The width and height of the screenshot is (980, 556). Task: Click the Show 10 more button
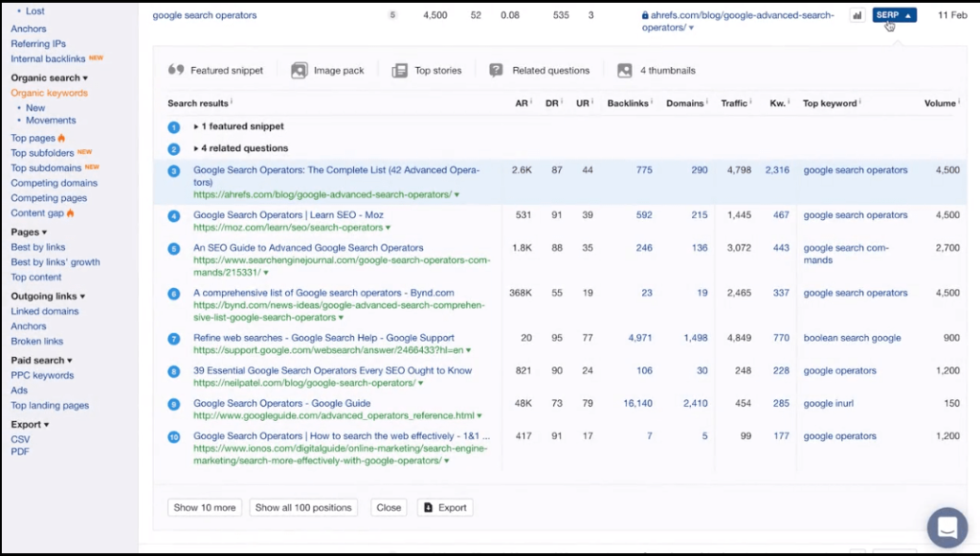tap(205, 507)
